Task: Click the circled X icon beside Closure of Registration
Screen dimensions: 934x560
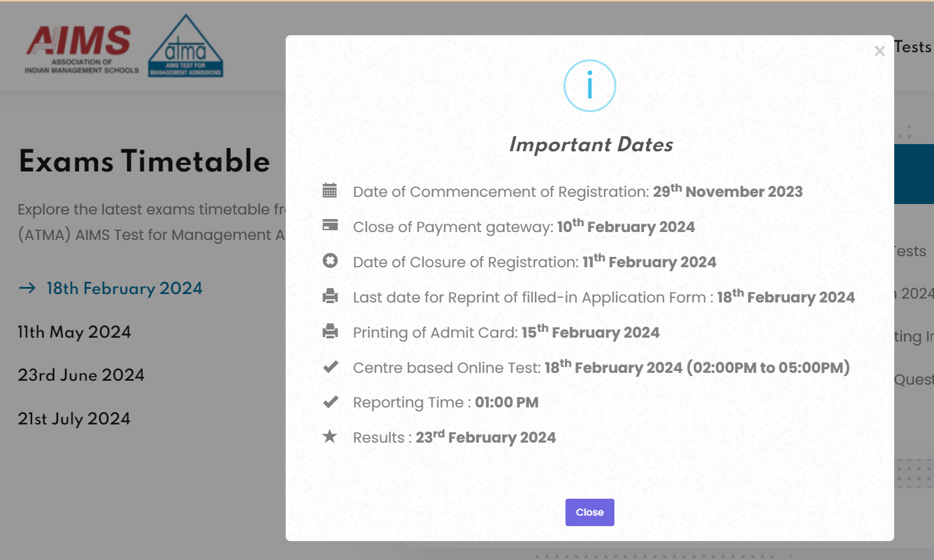Action: [x=330, y=261]
